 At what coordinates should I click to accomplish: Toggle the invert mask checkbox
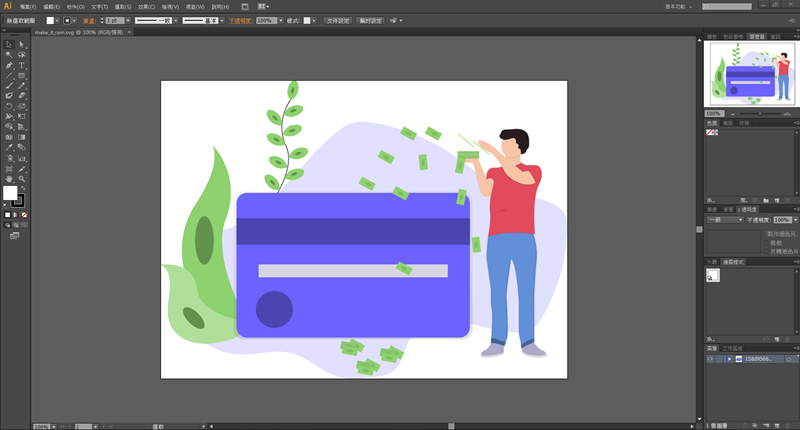[766, 250]
